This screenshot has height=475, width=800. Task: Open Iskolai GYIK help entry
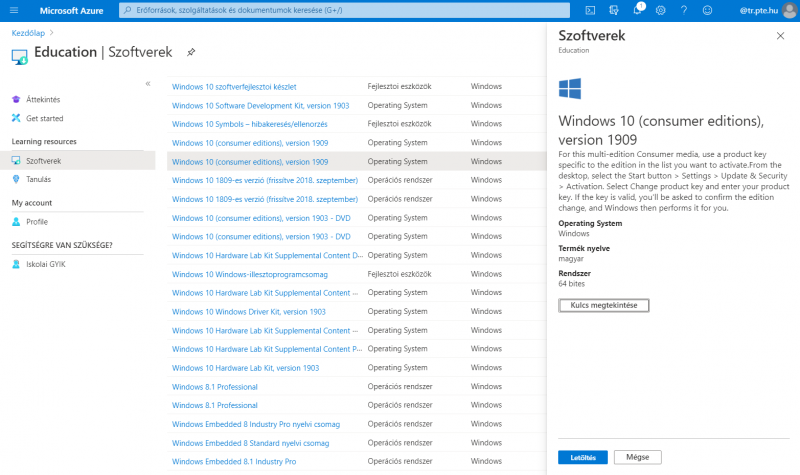[46, 264]
